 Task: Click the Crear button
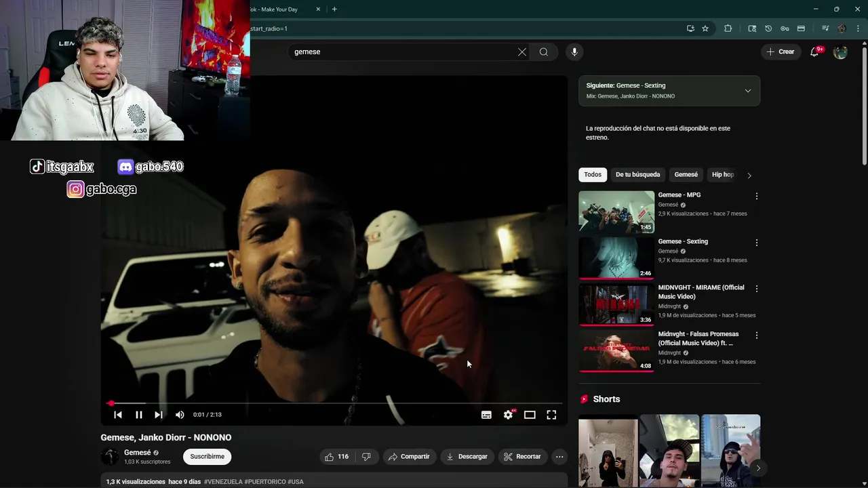point(780,52)
